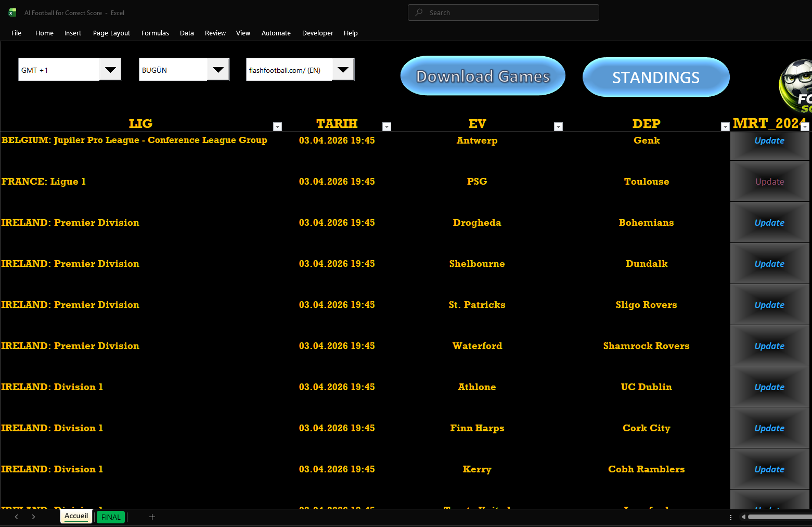Open the EV column filter
The image size is (812, 527).
(x=558, y=126)
